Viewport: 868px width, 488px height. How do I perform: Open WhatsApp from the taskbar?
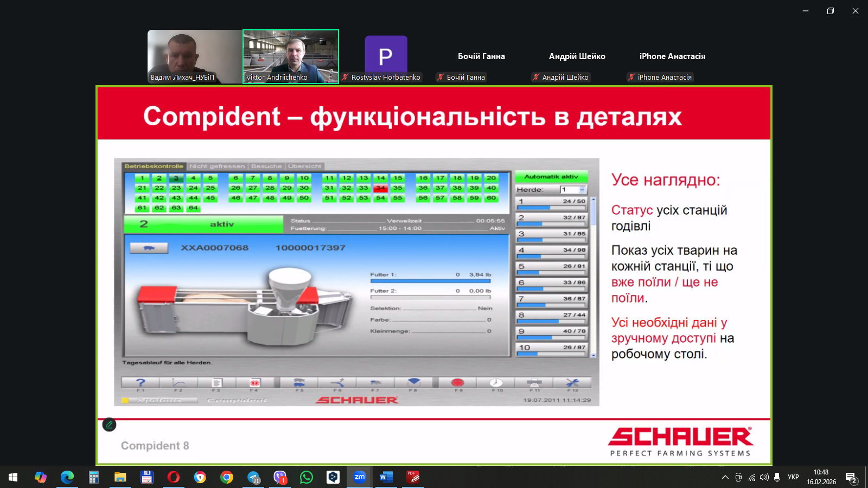(307, 477)
